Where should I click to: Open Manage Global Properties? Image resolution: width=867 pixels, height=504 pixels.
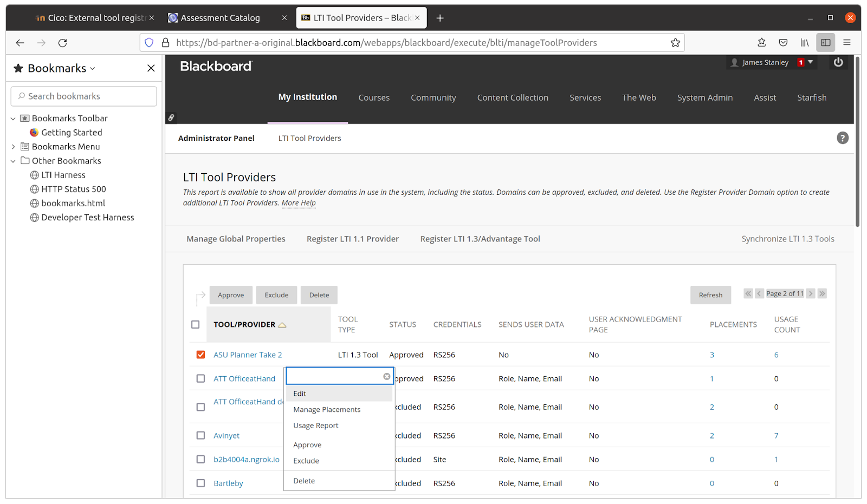(236, 239)
